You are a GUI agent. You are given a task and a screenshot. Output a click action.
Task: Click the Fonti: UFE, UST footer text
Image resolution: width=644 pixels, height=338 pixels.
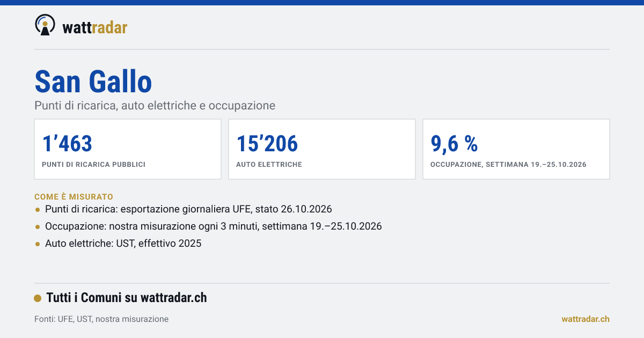pos(101,319)
